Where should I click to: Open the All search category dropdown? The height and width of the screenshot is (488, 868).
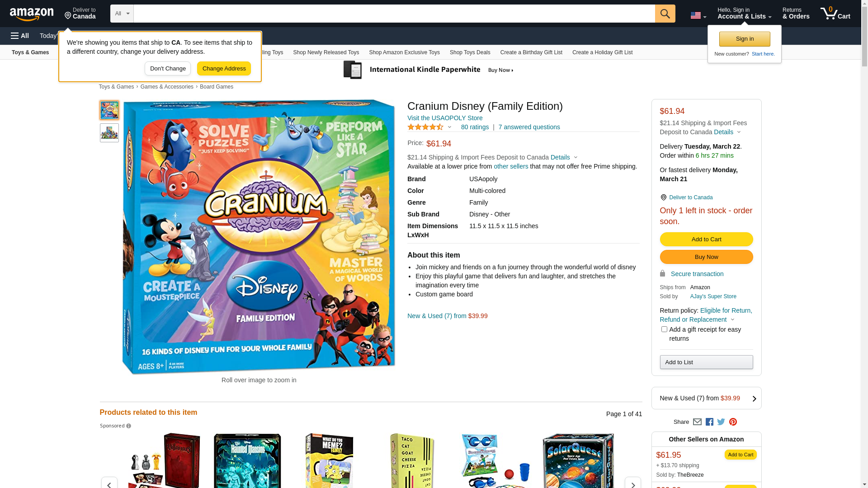pyautogui.click(x=122, y=14)
